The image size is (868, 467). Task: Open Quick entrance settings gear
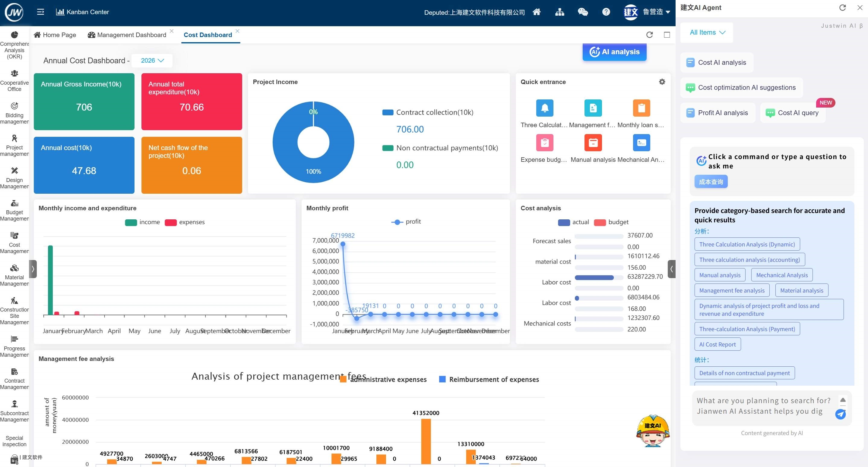click(662, 82)
